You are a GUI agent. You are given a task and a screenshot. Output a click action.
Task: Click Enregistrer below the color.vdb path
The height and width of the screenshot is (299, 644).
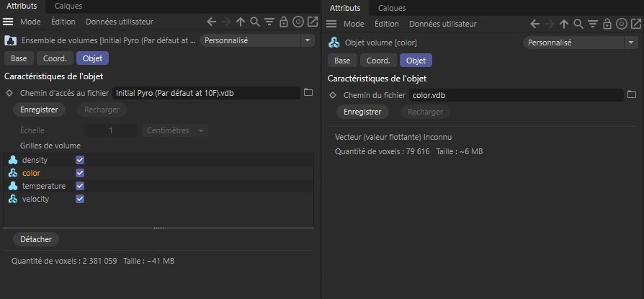(362, 112)
